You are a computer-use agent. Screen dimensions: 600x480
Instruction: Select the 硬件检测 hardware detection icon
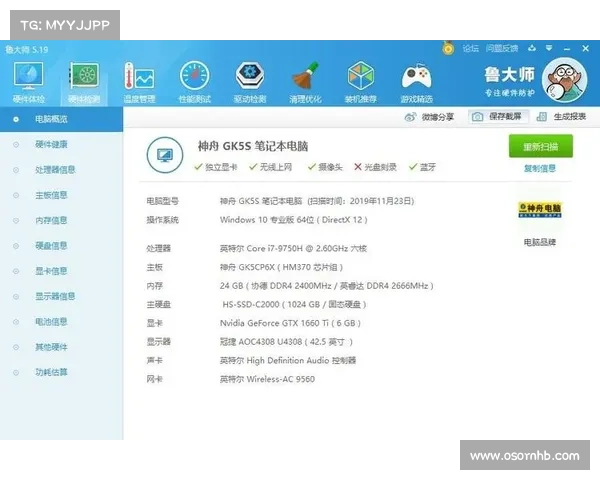pyautogui.click(x=84, y=82)
